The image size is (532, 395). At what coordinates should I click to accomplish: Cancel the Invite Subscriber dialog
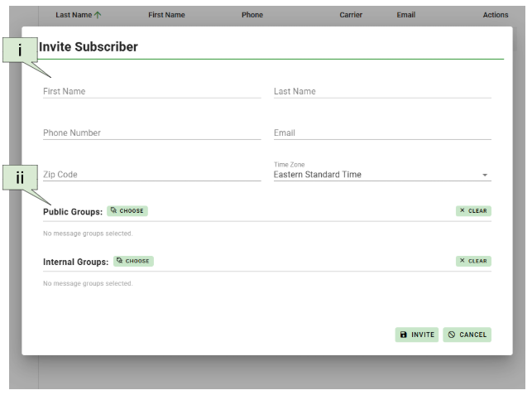pyautogui.click(x=467, y=335)
